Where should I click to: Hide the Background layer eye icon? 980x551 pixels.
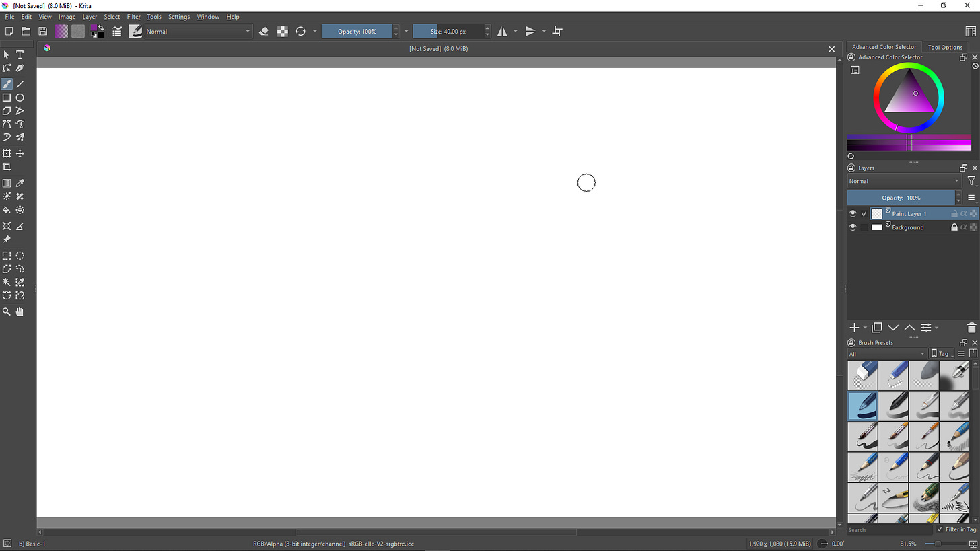coord(853,227)
